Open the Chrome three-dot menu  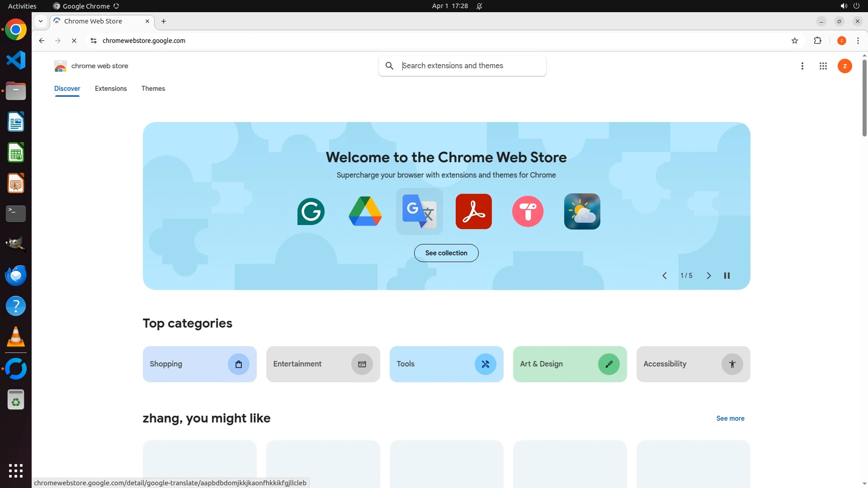coord(858,41)
